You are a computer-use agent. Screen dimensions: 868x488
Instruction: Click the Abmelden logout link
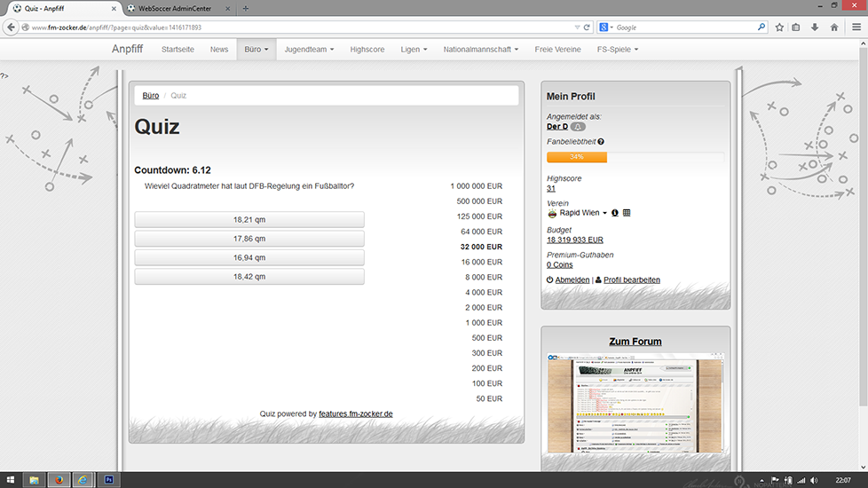pyautogui.click(x=572, y=279)
